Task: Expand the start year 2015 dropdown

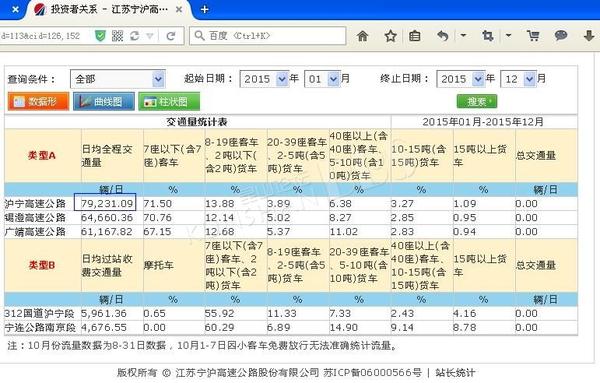Action: point(264,79)
